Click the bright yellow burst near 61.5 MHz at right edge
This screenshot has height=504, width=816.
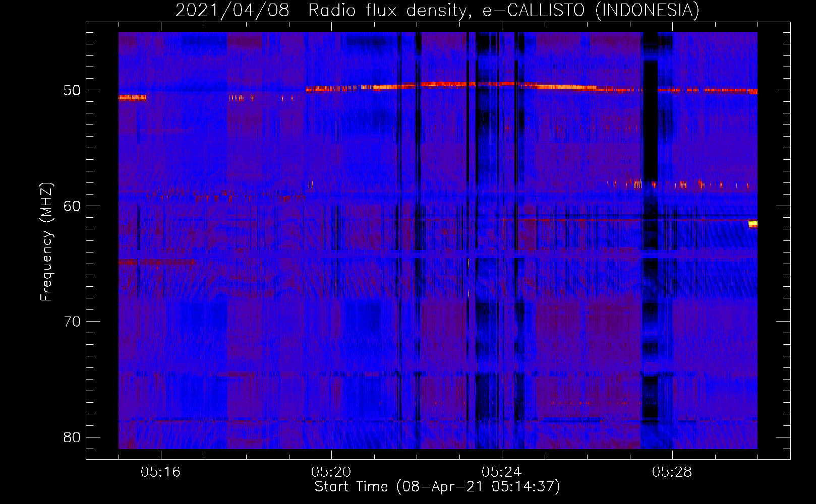coord(753,224)
